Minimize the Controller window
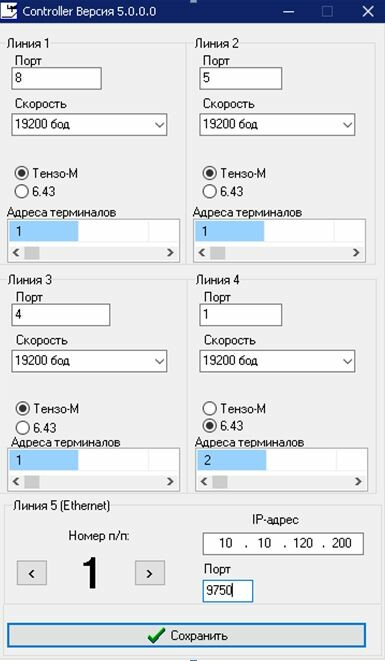385x661 pixels. tap(289, 11)
